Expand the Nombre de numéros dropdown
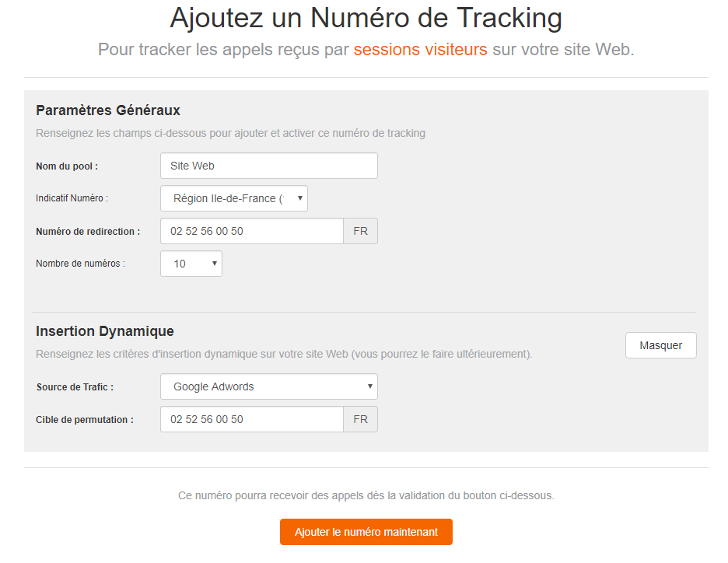 point(191,264)
